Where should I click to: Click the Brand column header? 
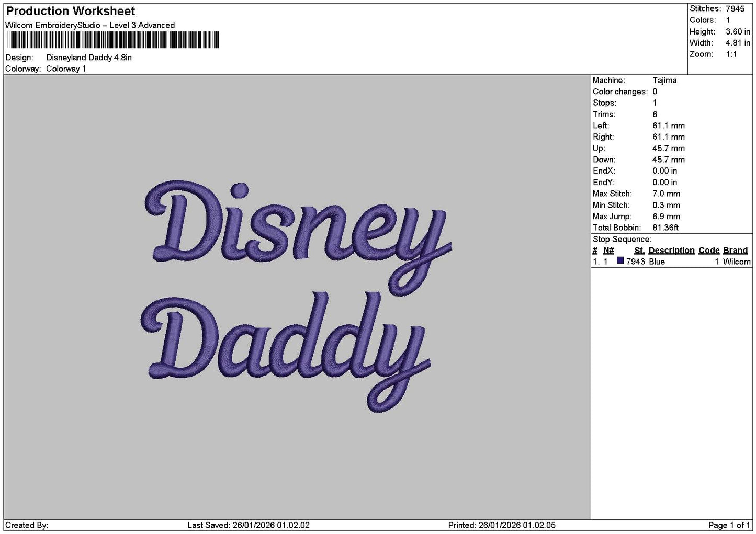pos(735,251)
